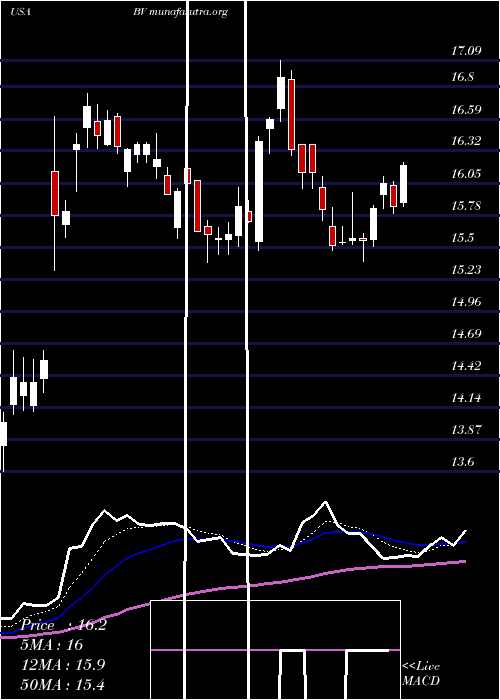Click the 14.69 price axis label
Viewport: 500px width, 700px height.
tap(466, 334)
